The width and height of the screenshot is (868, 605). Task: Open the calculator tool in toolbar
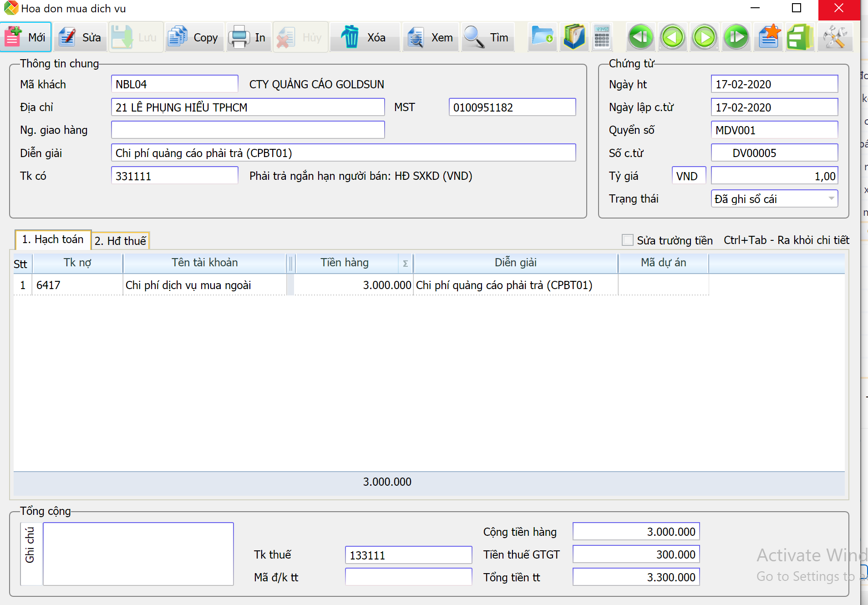click(602, 37)
